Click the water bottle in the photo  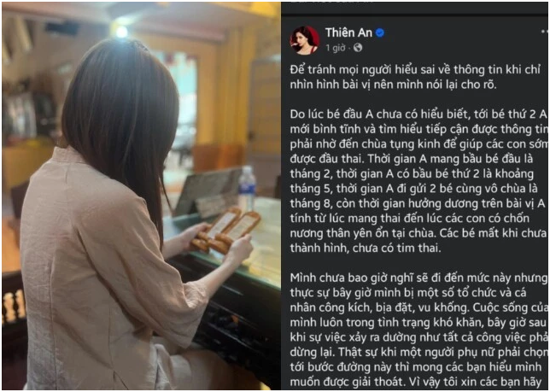tap(247, 189)
